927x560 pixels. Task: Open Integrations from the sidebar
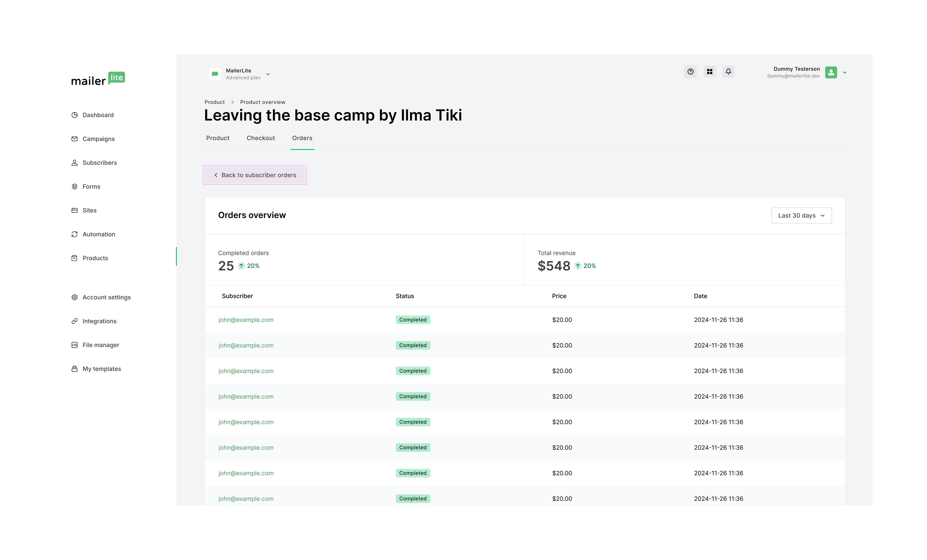point(99,321)
